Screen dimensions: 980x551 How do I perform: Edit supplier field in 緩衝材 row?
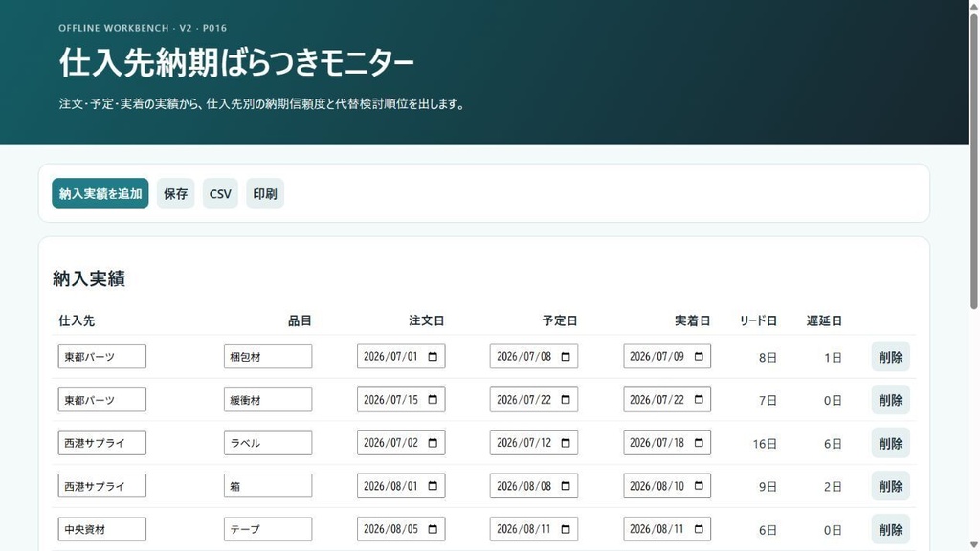[101, 400]
